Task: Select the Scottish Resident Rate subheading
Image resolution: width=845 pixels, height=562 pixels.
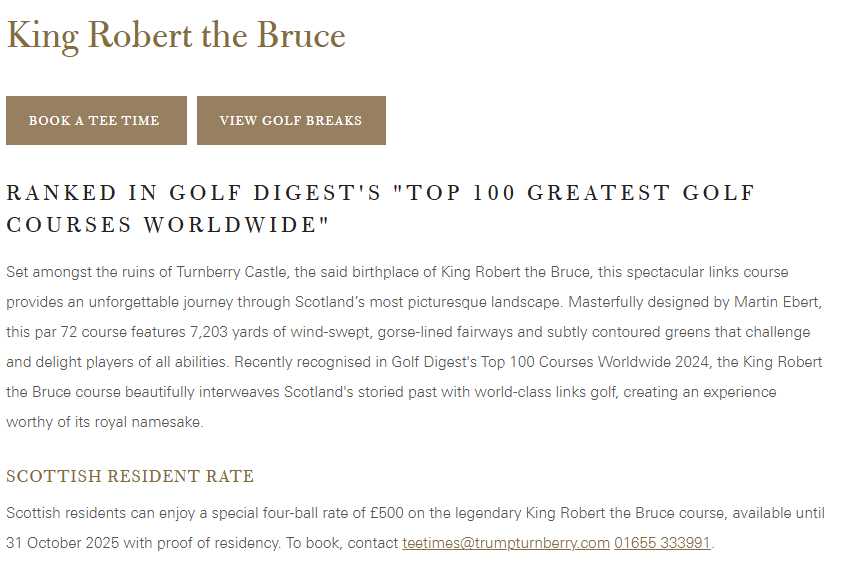Action: pos(130,476)
